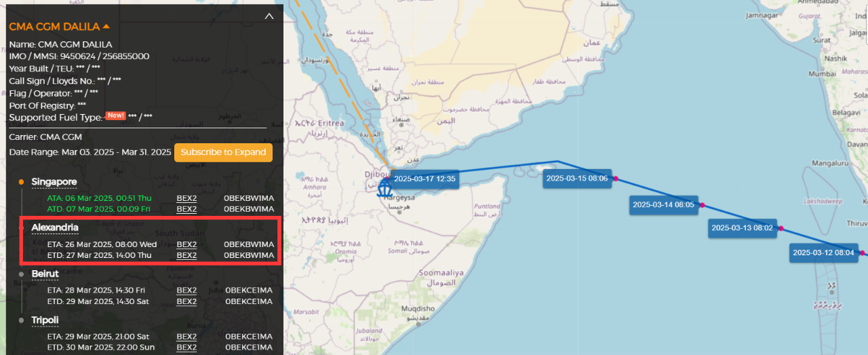
Task: Open BEX2 service link on Beirut ETA row
Action: pyautogui.click(x=186, y=291)
